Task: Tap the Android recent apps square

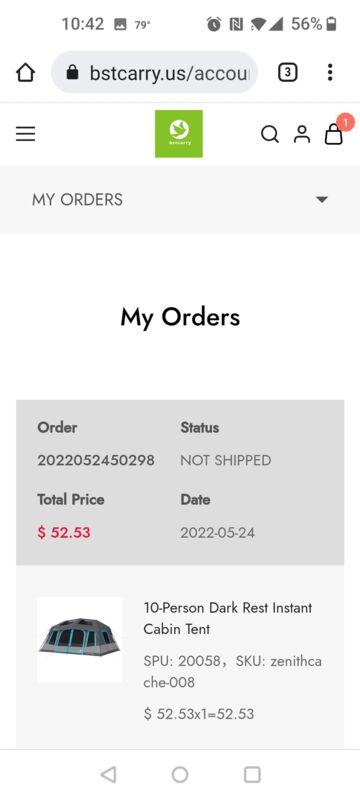Action: tap(252, 774)
